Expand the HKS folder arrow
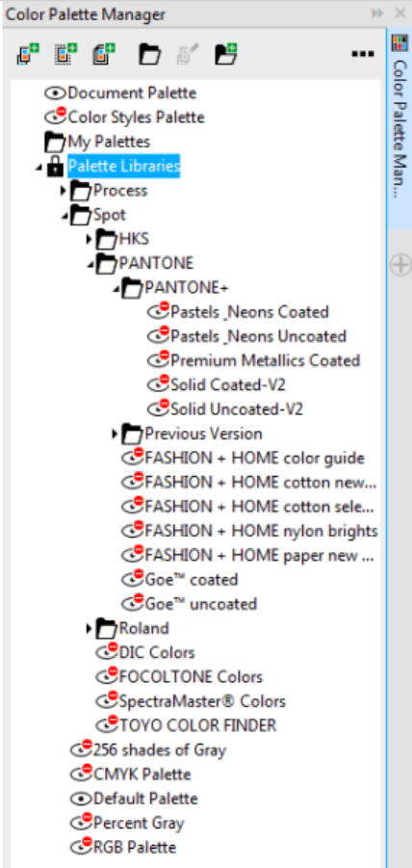 (x=89, y=240)
